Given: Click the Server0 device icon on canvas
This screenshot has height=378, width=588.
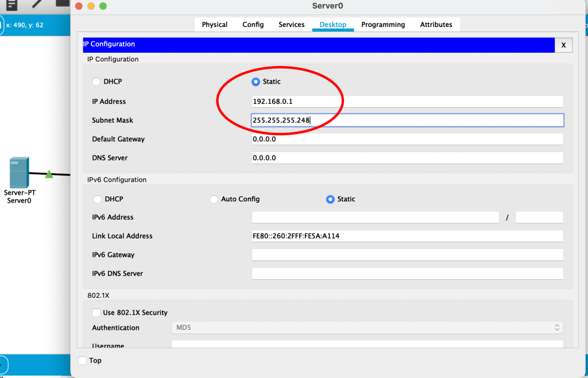Looking at the screenshot, I should click(x=19, y=173).
